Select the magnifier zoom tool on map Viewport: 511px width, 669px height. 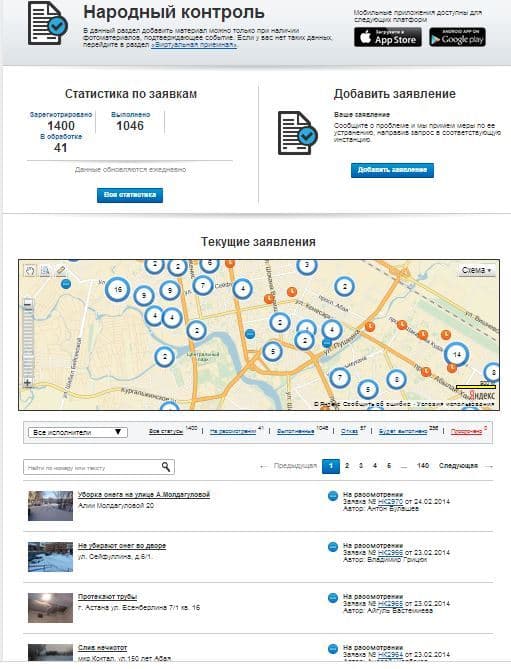pyautogui.click(x=45, y=271)
